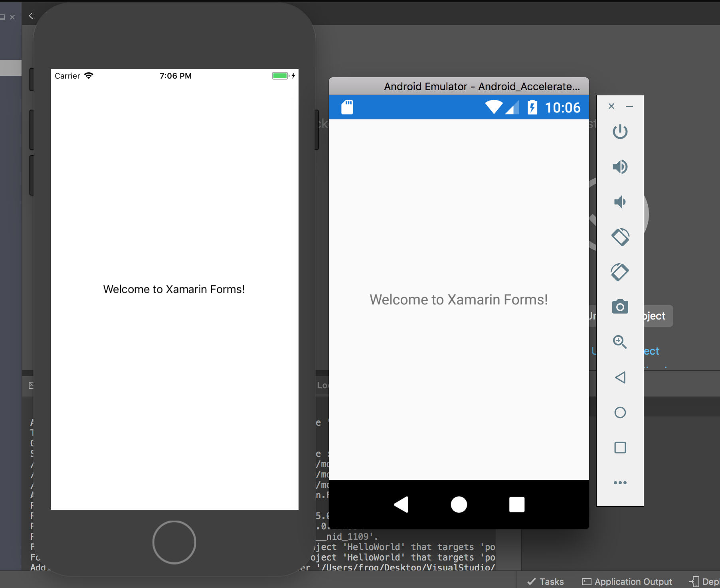Image resolution: width=720 pixels, height=588 pixels.
Task: Increase emulator volume
Action: coord(620,167)
